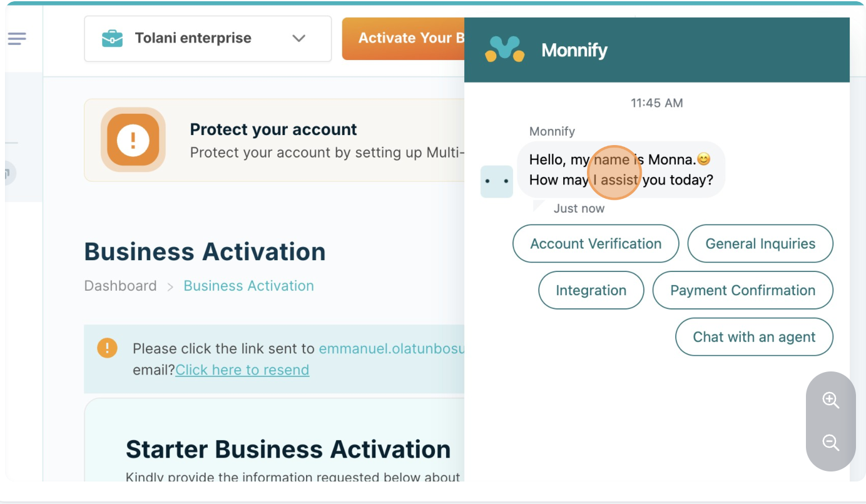Click the orange warning icon in email notice
866x504 pixels.
coord(107,348)
